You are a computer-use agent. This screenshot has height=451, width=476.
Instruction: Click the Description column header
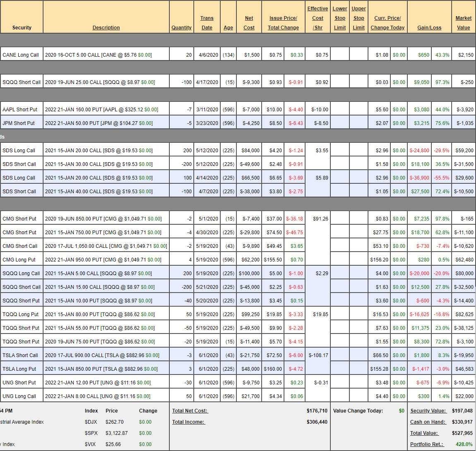[106, 28]
